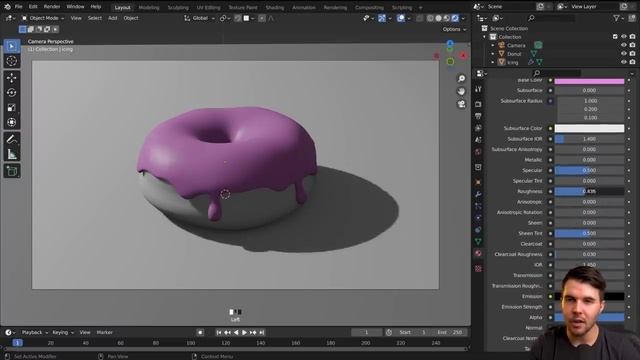Select the Rotate tool

12,93
